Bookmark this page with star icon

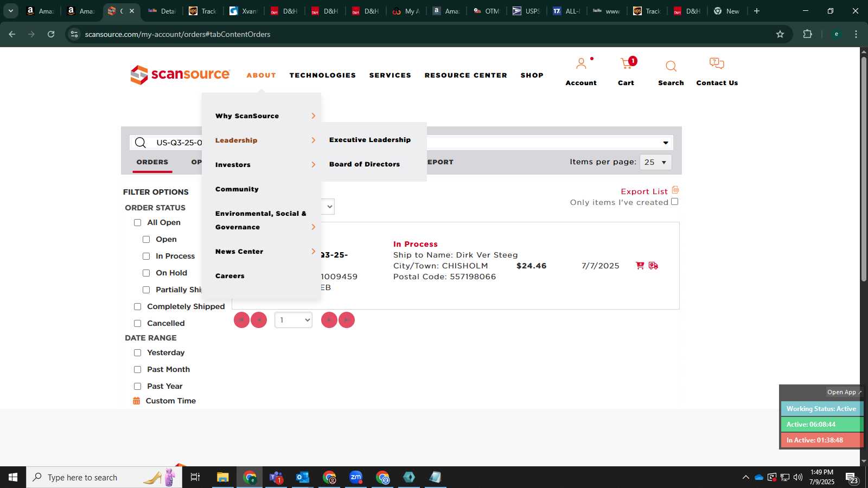tap(780, 34)
